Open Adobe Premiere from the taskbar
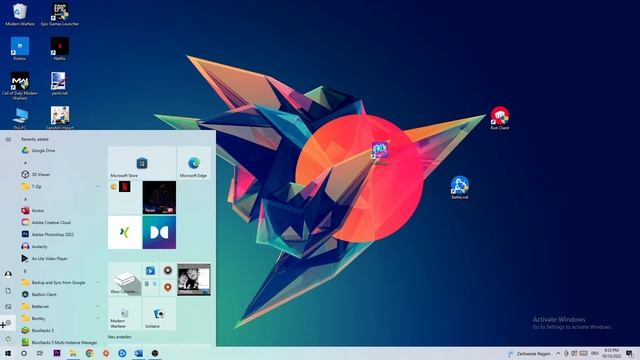 click(x=57, y=353)
